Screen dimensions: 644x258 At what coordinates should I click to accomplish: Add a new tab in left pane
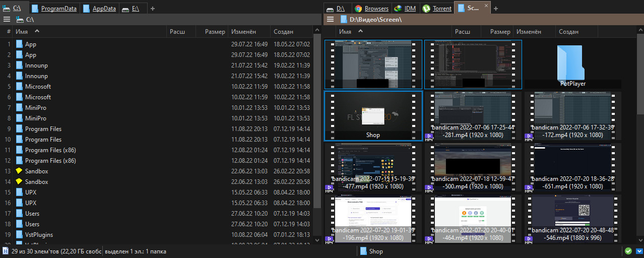pos(153,9)
